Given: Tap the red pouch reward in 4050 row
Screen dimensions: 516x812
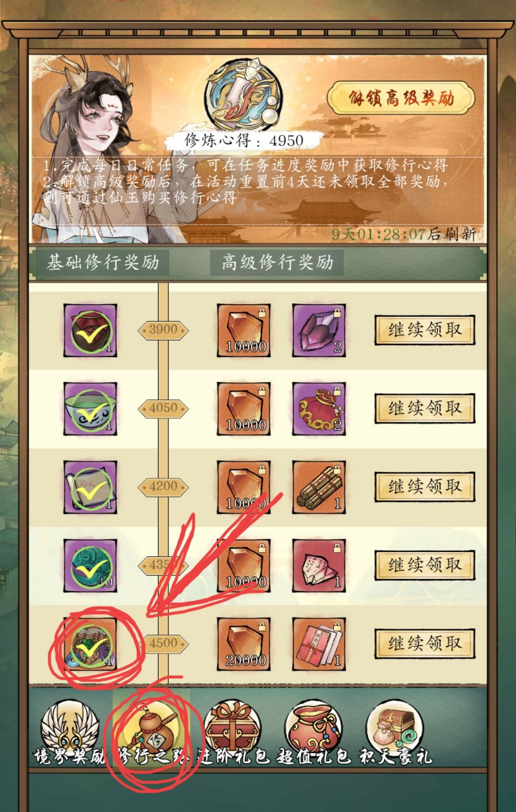Looking at the screenshot, I should (319, 408).
